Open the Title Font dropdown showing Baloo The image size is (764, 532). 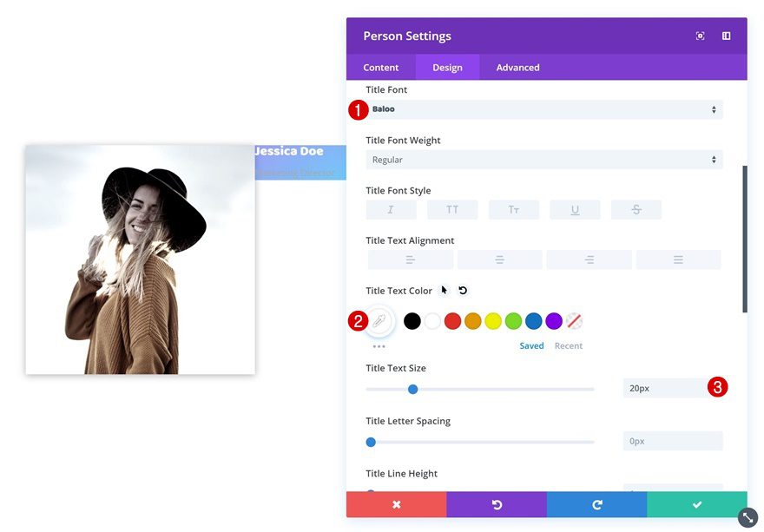pos(543,109)
